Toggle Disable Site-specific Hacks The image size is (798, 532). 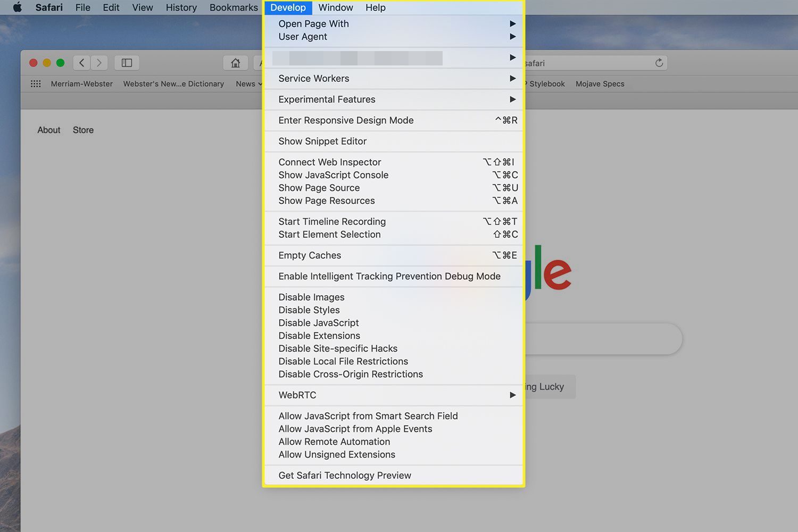click(394, 348)
